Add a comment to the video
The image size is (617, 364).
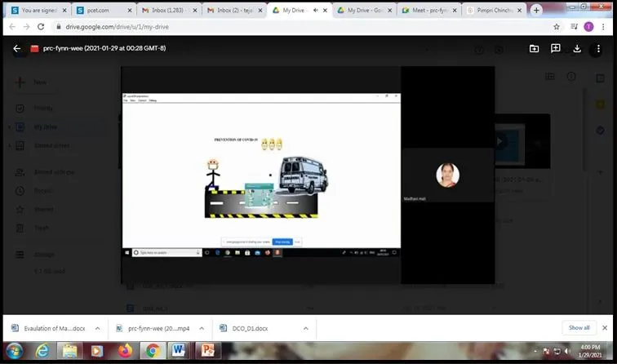tap(555, 48)
